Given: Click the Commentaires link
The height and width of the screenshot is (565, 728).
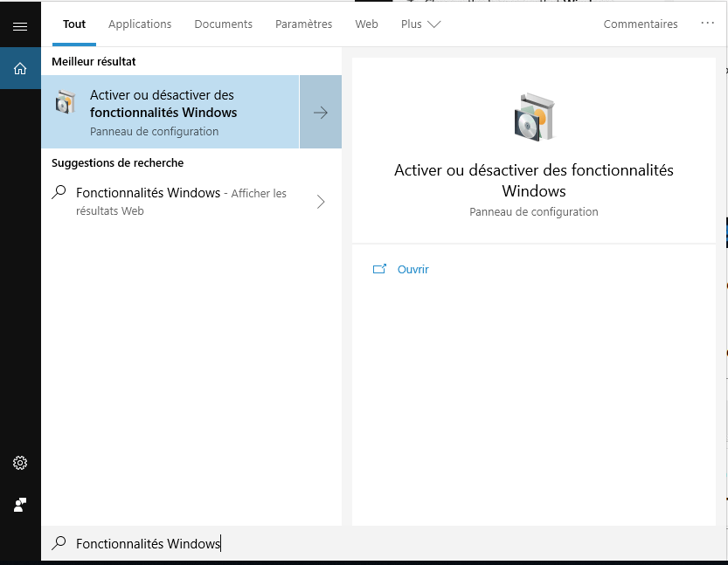Looking at the screenshot, I should pyautogui.click(x=641, y=24).
